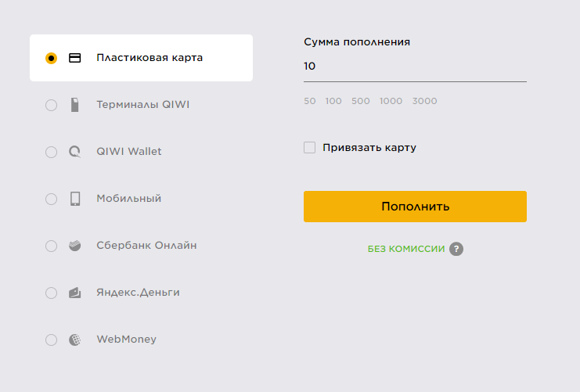Select the Пластиковая карта radio button
The height and width of the screenshot is (392, 580).
(51, 58)
